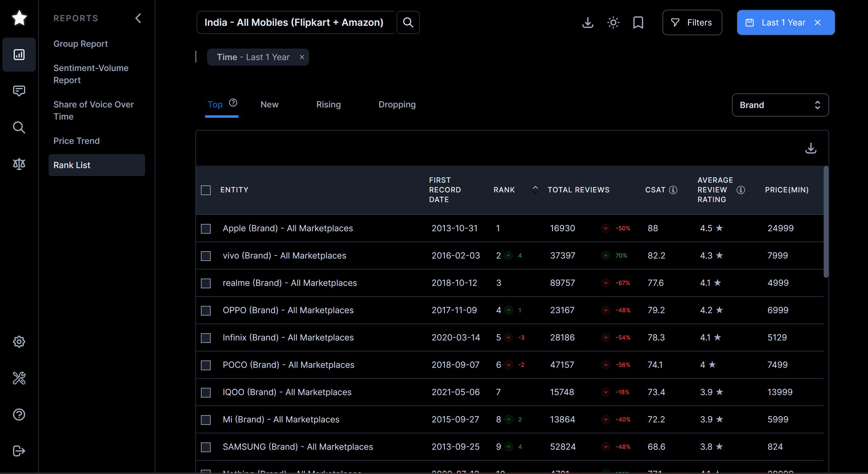Click Infinix first record date 2020-03-14

456,337
